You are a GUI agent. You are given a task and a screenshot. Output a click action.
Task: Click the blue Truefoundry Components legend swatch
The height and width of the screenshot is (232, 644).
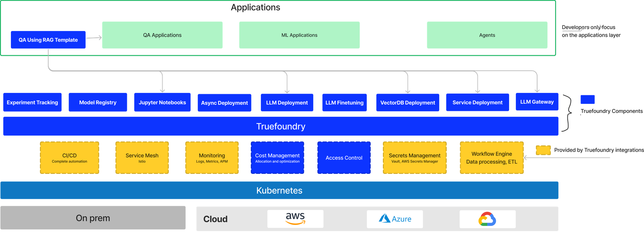tap(587, 99)
